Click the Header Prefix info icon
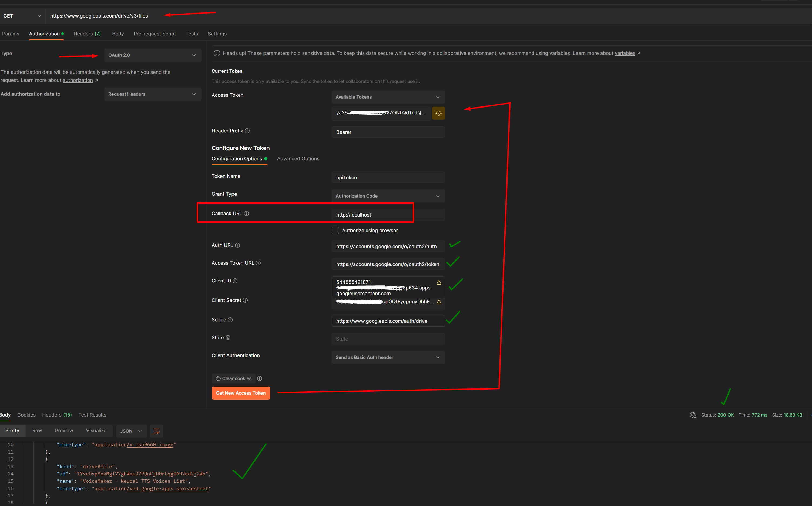This screenshot has height=506, width=812. (x=247, y=131)
